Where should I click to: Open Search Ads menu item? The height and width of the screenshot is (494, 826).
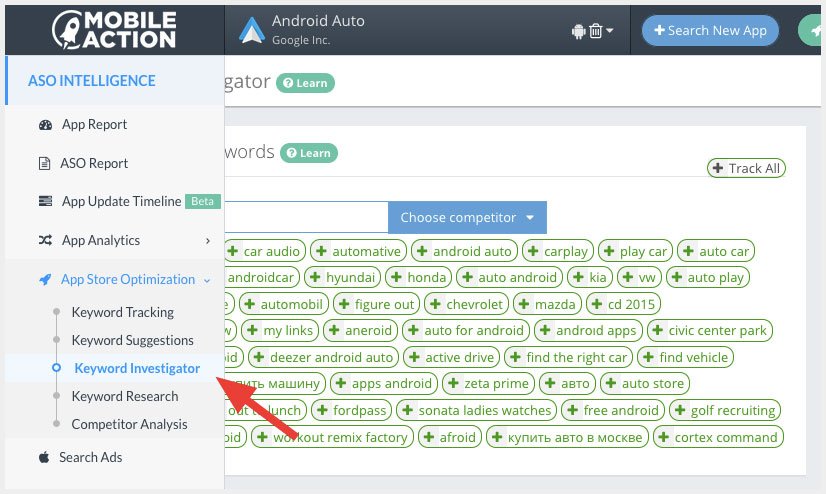tap(90, 457)
